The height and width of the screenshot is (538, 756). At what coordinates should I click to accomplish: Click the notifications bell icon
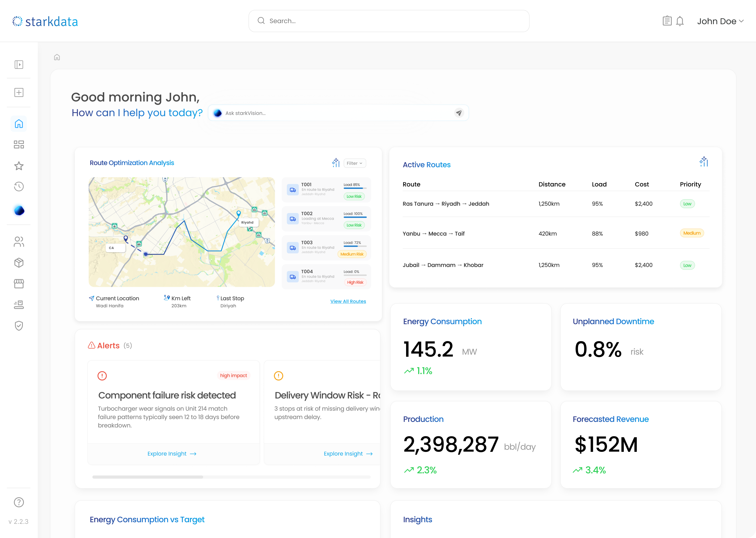coord(680,21)
